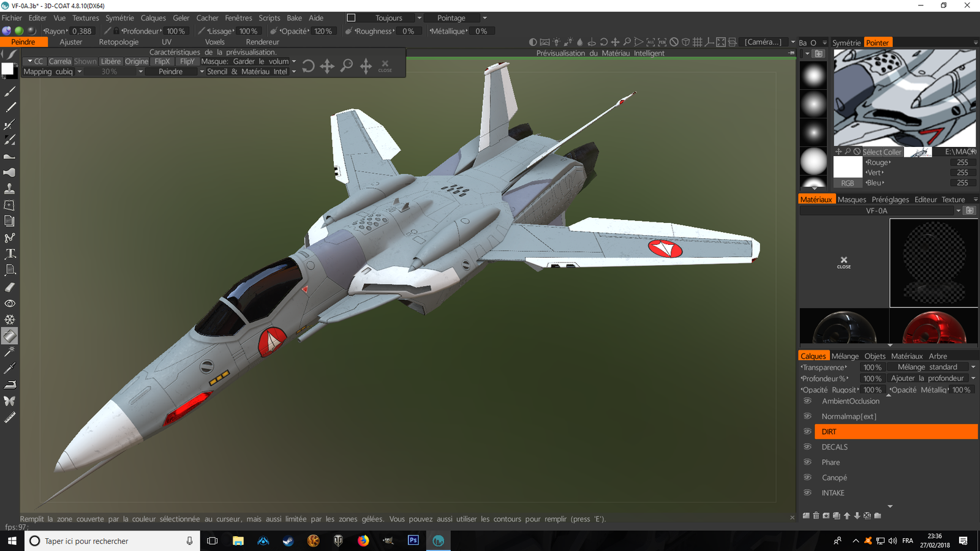Click the grid display icon in viewport toolbar
Viewport: 980px width, 551px height.
coord(697,42)
